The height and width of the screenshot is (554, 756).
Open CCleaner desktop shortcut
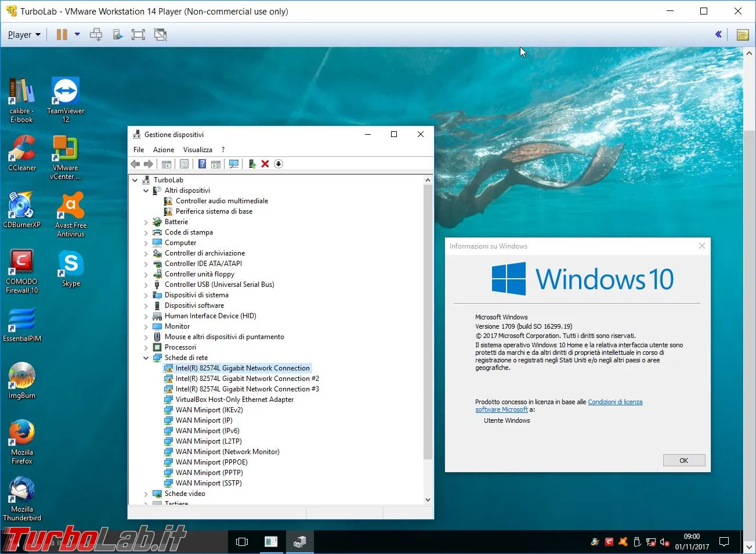(x=22, y=153)
